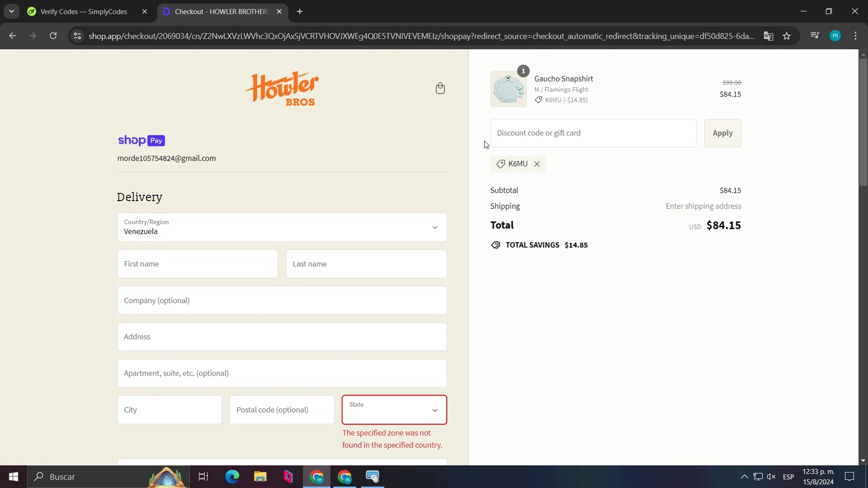The height and width of the screenshot is (488, 868).
Task: Focus the Address field
Action: tap(282, 337)
